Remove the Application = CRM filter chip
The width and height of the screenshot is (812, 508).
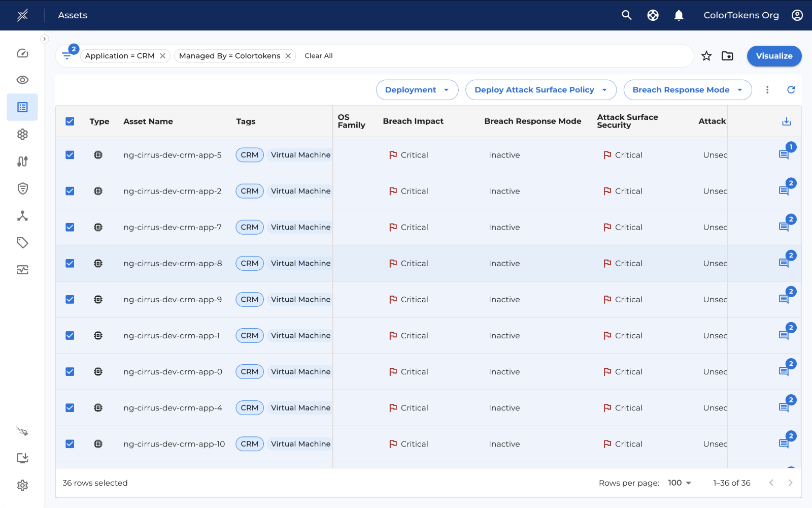click(163, 56)
